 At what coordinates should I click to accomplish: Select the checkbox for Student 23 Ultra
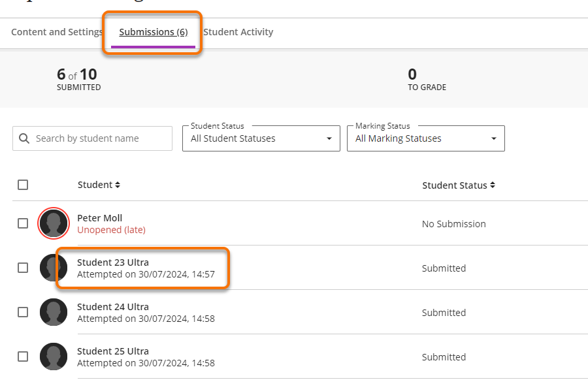tap(23, 267)
